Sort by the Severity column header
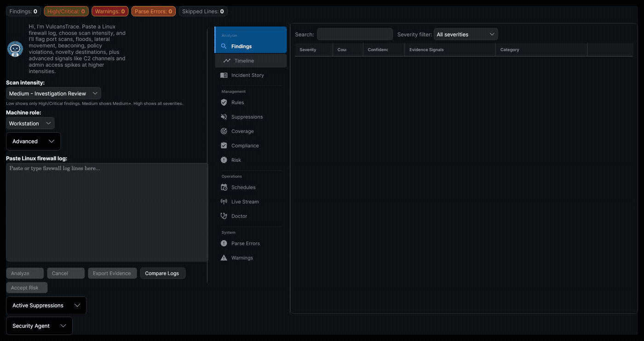 coord(314,50)
